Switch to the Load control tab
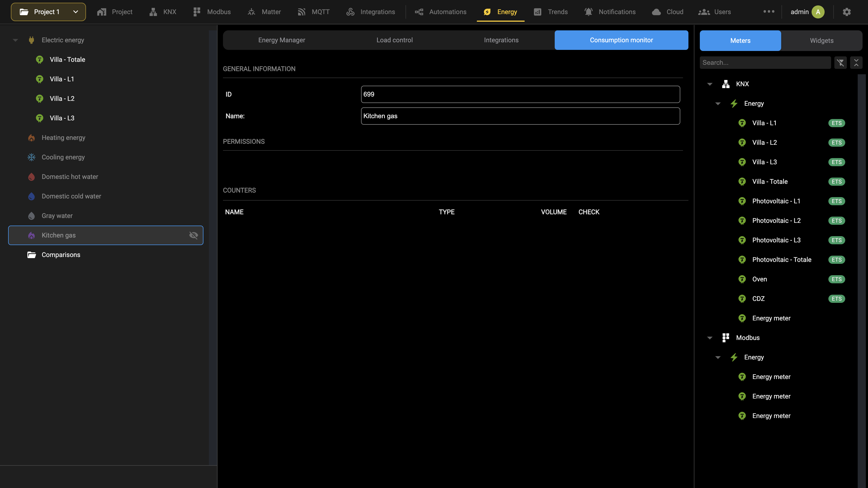Viewport: 868px width, 488px height. 394,40
